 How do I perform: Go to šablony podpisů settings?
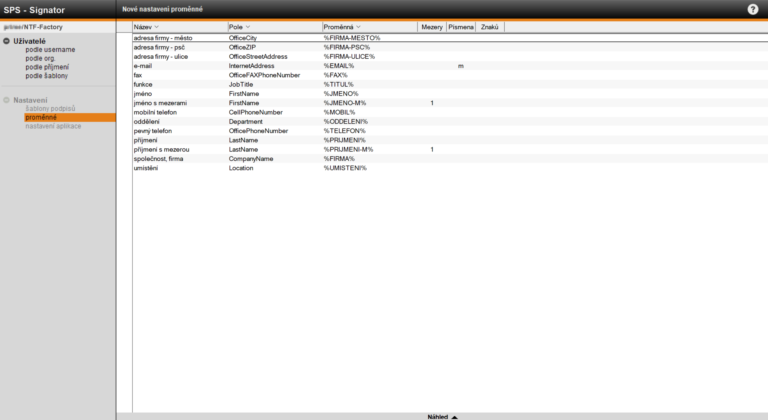tap(50, 108)
